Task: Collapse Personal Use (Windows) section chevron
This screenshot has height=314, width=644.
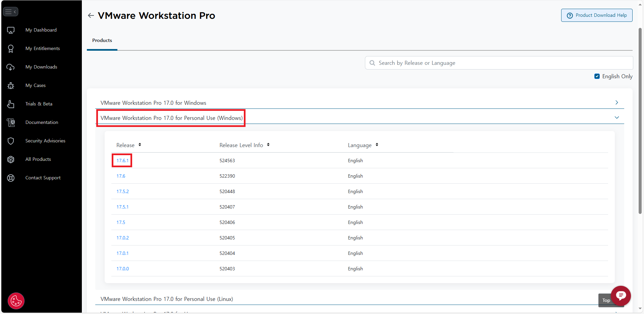Action: [x=616, y=118]
